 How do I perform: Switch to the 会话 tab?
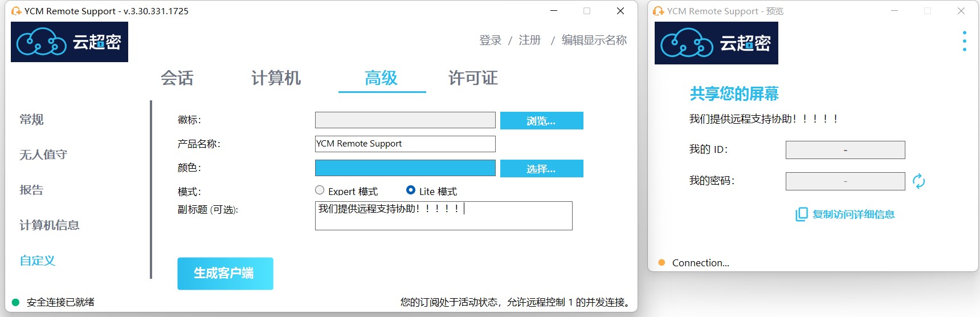pyautogui.click(x=177, y=78)
